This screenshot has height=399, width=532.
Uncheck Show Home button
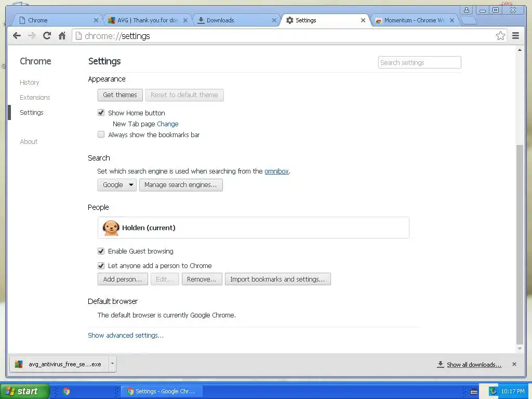point(101,113)
